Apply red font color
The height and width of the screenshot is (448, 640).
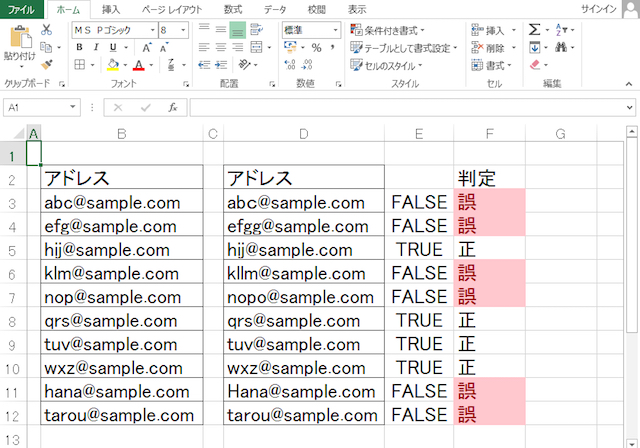(139, 65)
